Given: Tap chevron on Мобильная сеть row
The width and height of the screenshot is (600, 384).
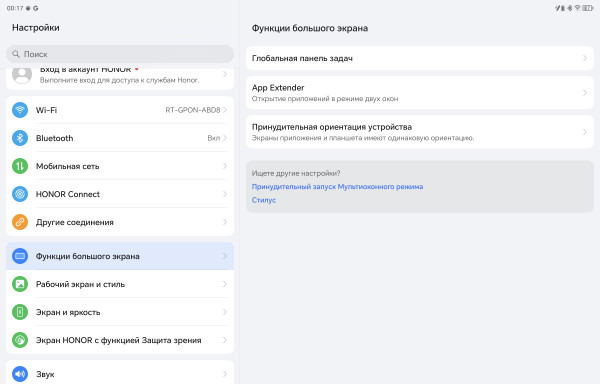Looking at the screenshot, I should tap(225, 166).
